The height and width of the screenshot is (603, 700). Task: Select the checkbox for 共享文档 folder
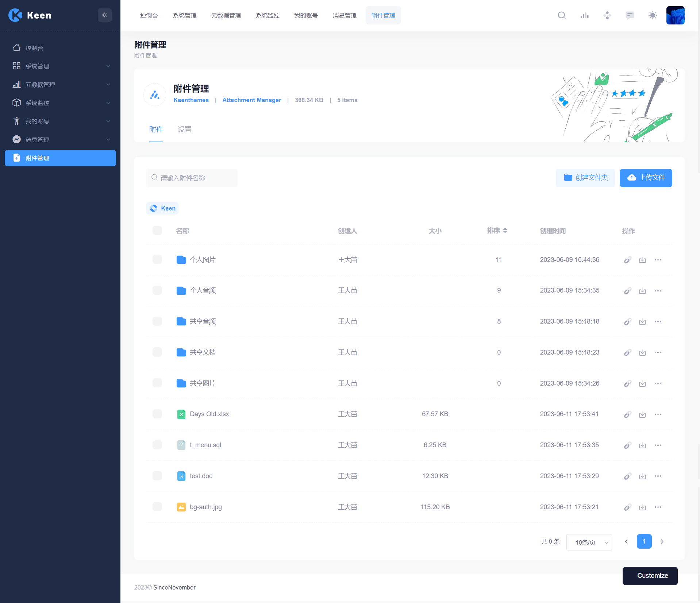tap(157, 352)
